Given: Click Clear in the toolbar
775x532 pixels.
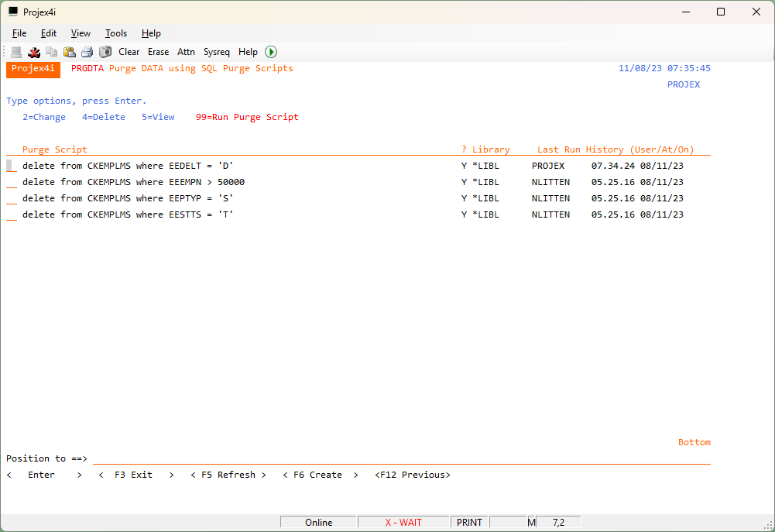Looking at the screenshot, I should [129, 52].
